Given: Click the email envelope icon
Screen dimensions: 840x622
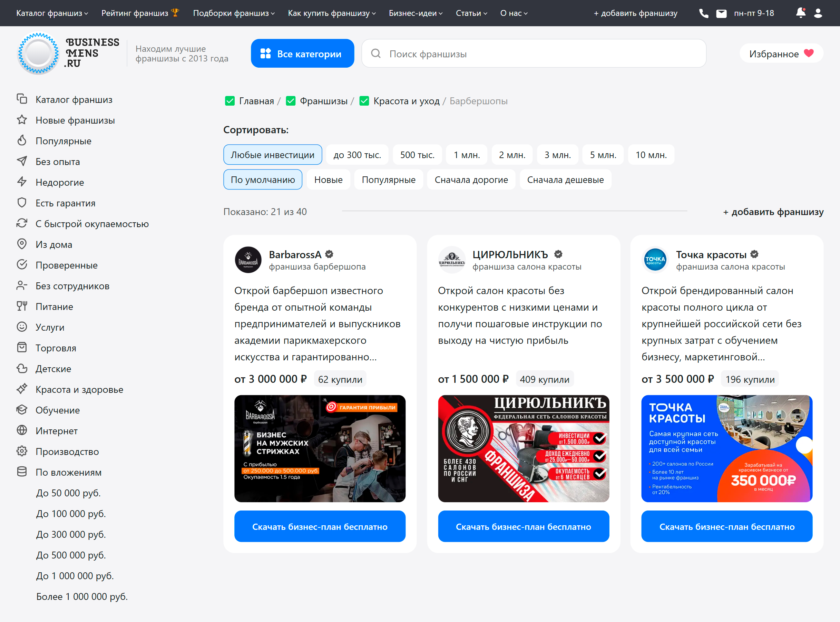Looking at the screenshot, I should point(721,13).
